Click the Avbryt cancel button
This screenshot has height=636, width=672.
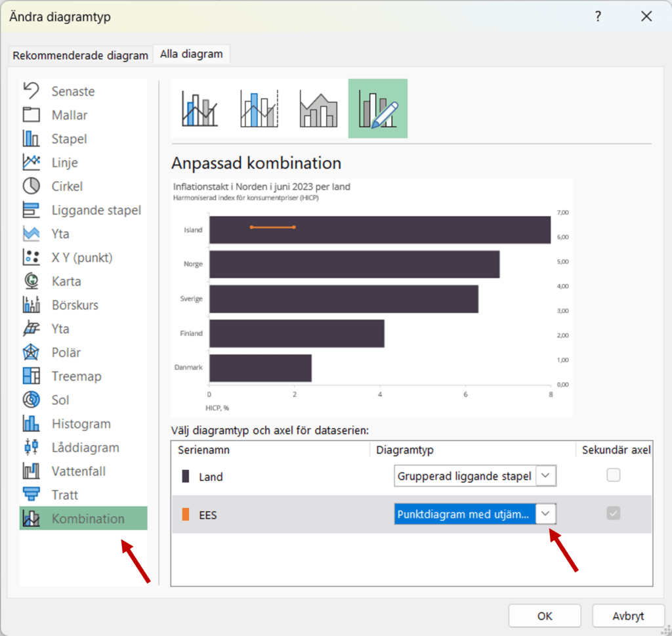(628, 616)
